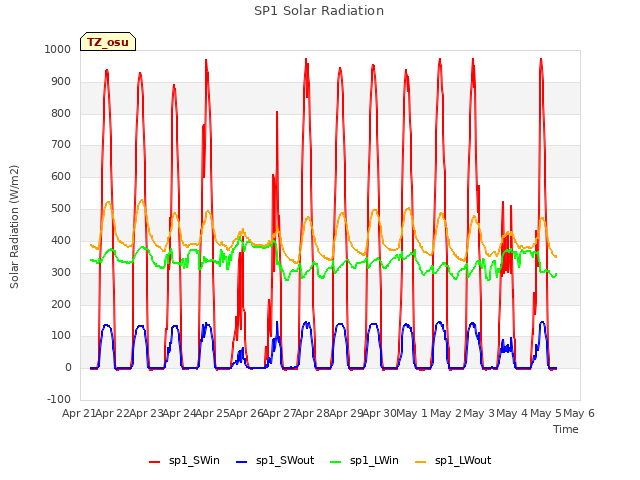Click the Apr 25 x-axis label

212,413
